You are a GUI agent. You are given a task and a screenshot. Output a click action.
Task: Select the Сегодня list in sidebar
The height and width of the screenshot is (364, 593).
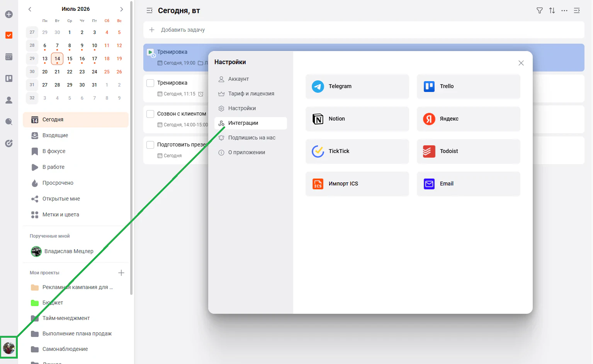(76, 119)
